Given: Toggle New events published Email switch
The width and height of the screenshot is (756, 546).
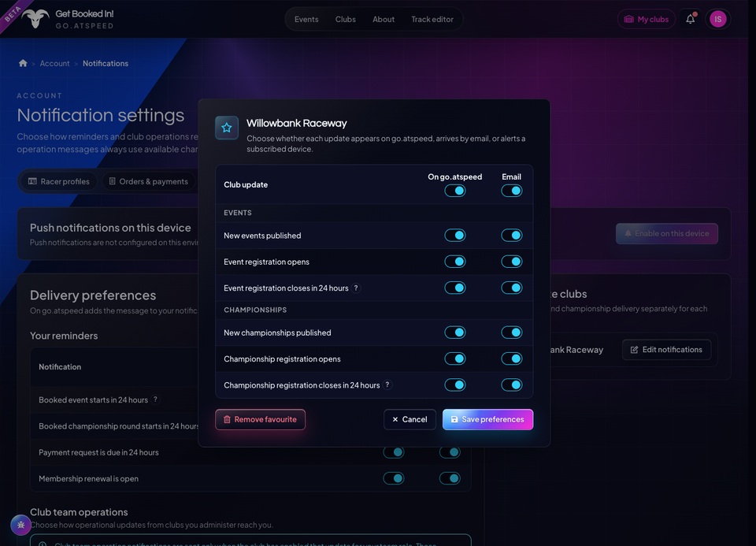Looking at the screenshot, I should tap(511, 236).
